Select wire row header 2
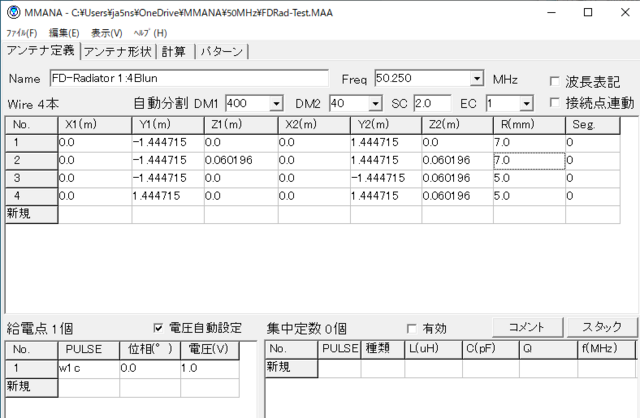Viewport: 640px width, 418px height. tap(31, 160)
